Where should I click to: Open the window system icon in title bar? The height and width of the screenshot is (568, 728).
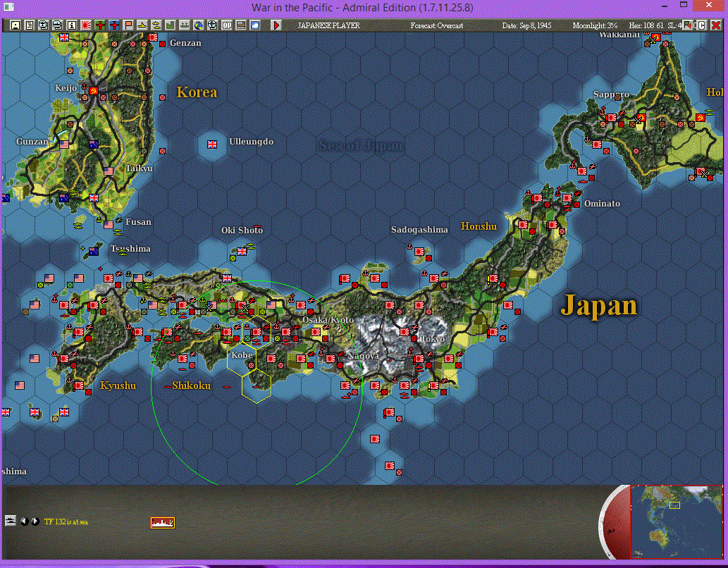click(8, 6)
